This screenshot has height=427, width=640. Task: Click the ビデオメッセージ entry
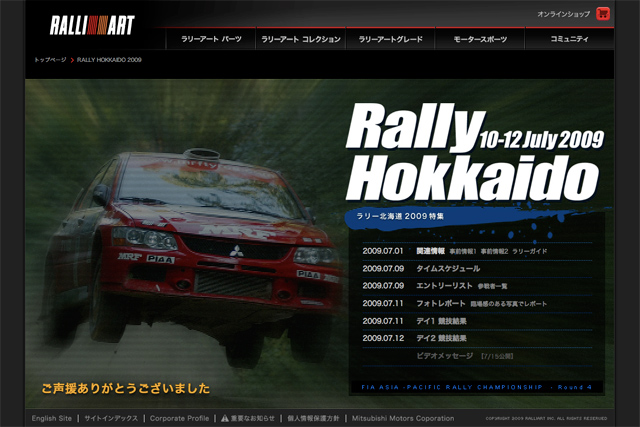[444, 356]
